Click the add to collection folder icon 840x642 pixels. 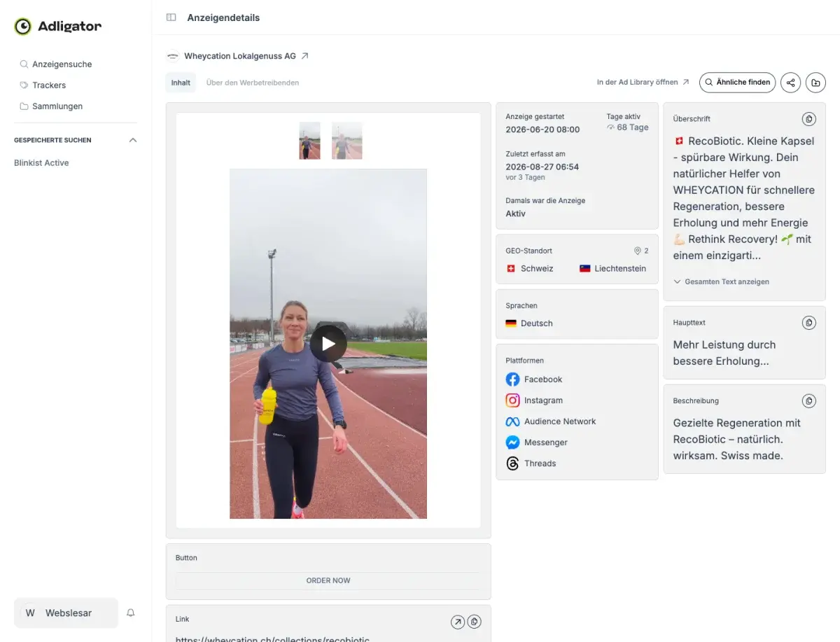[815, 82]
